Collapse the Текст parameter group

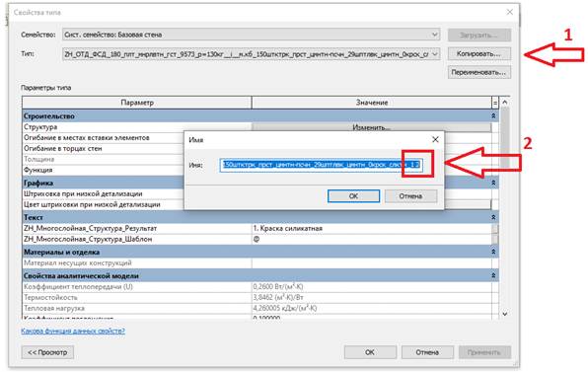pyautogui.click(x=493, y=217)
